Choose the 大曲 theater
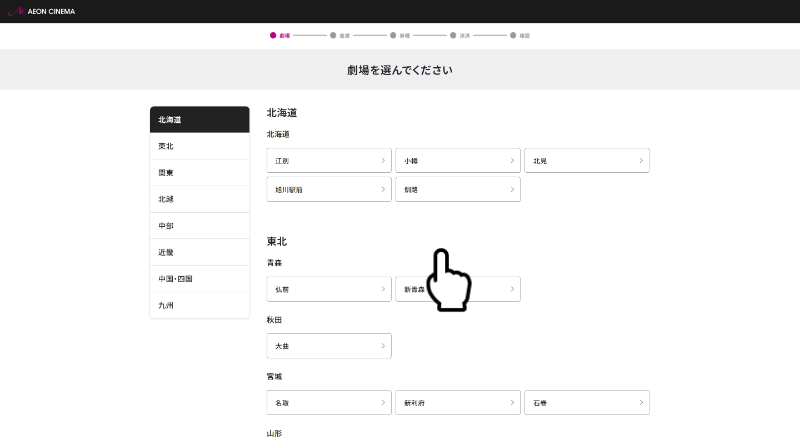 329,346
